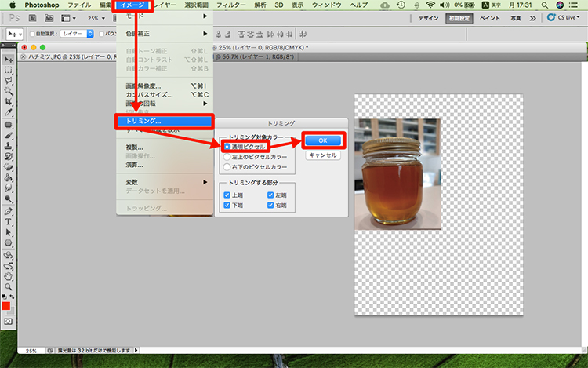Open the view extras dropdown

coord(68,18)
